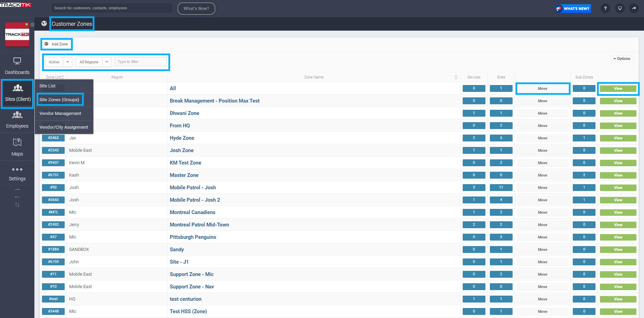
Task: Click the help question mark icon
Action: [605, 8]
